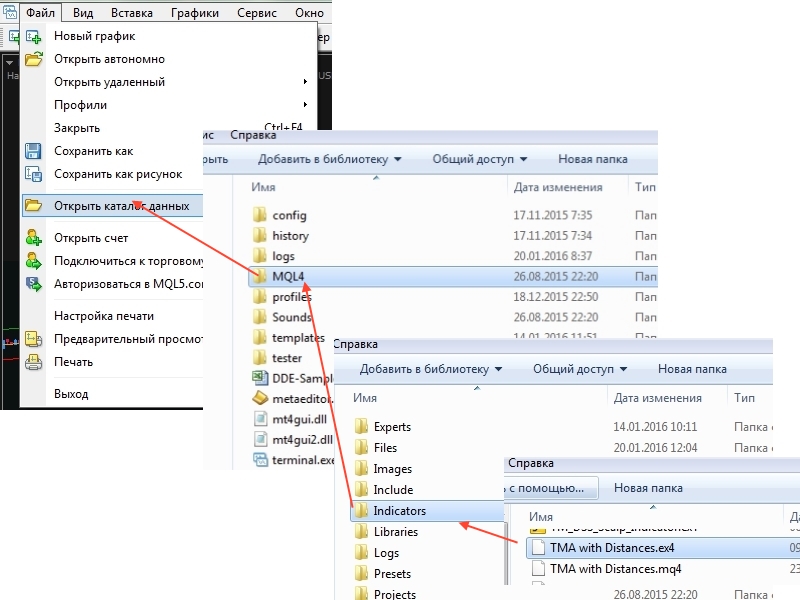Click Новая папка in MQL4 explorer window
The image size is (800, 600).
tap(692, 369)
